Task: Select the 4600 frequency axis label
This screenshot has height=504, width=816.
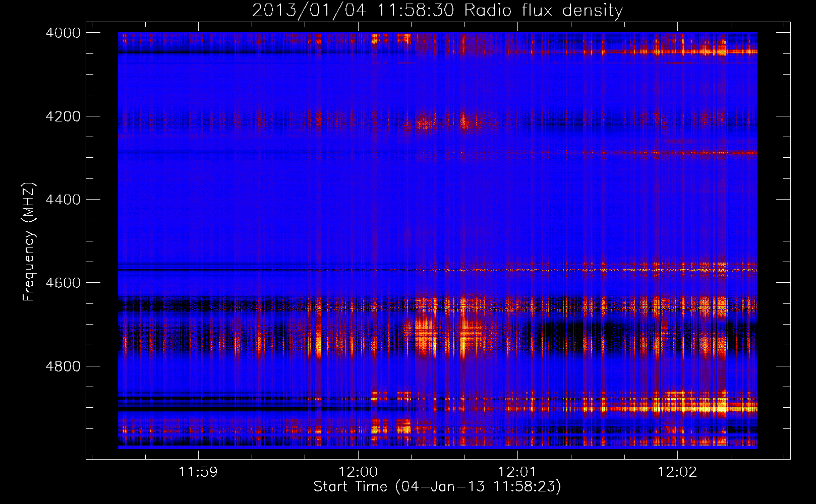Action: (x=63, y=283)
